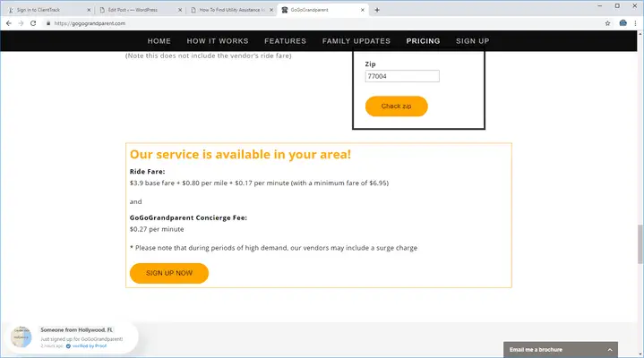Open the browser extension icon in the toolbar
The height and width of the screenshot is (358, 644).
(x=623, y=23)
